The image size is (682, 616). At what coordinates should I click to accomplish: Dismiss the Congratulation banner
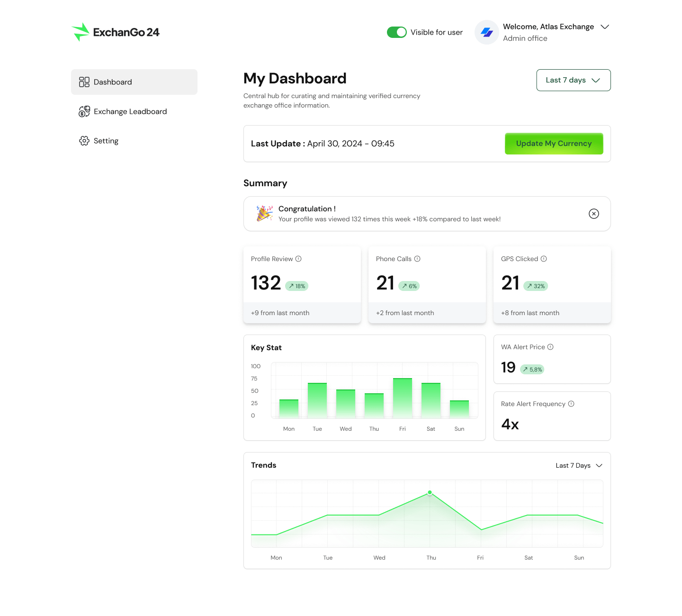593,214
